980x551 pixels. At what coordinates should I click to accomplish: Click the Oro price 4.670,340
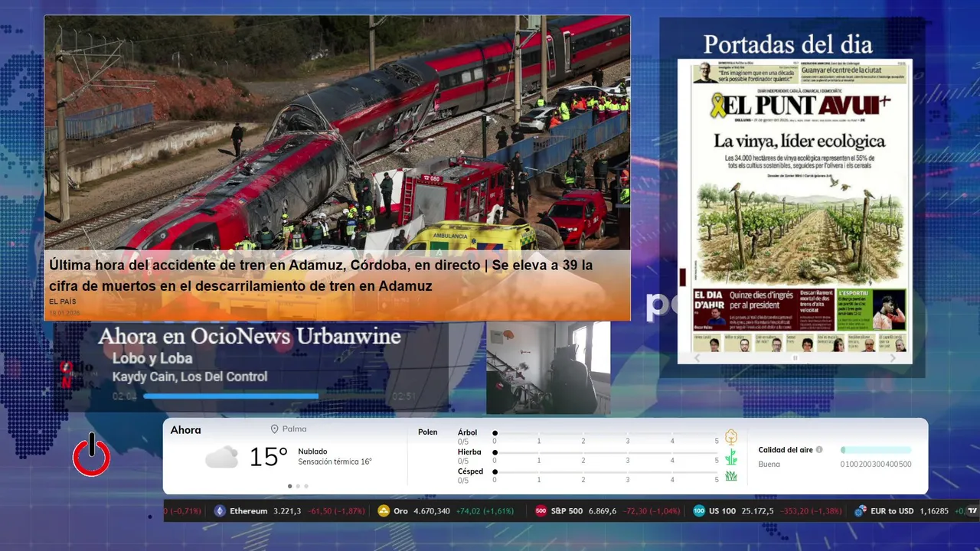click(432, 511)
